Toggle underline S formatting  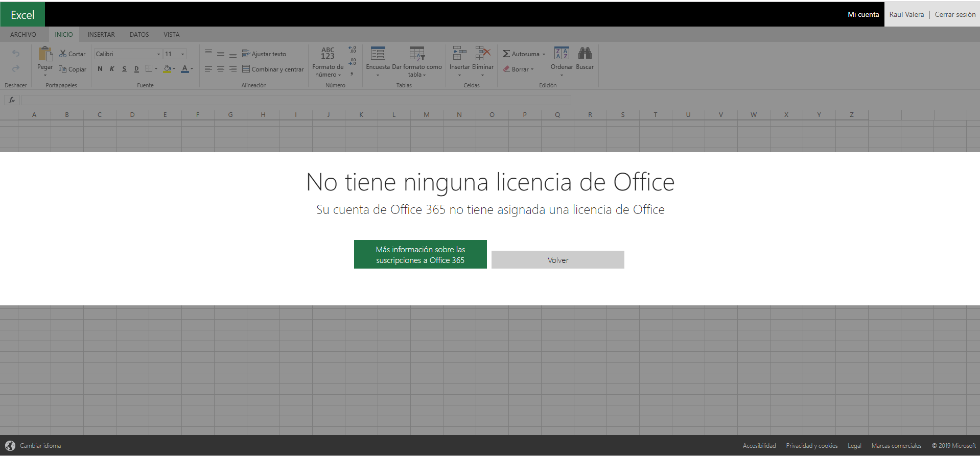pyautogui.click(x=124, y=69)
